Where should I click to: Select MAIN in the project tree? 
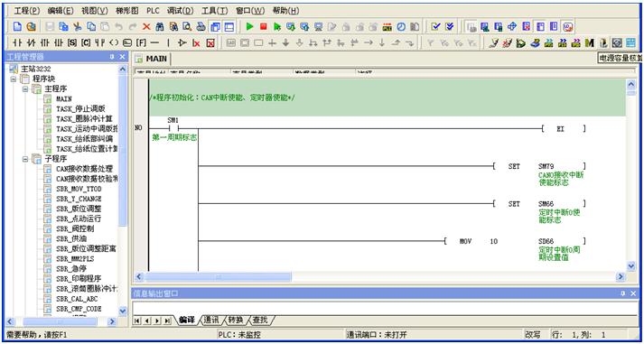63,98
